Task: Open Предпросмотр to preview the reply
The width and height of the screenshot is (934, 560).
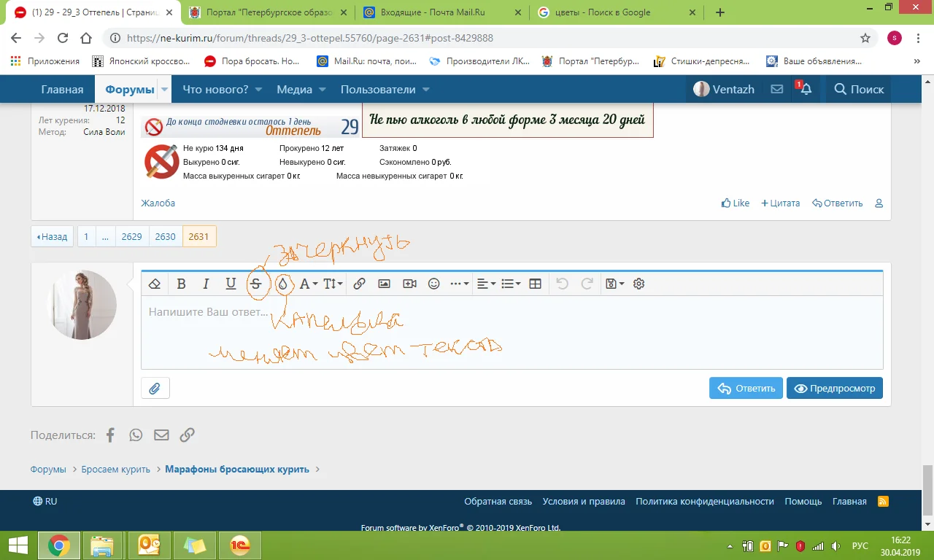Action: 835,388
